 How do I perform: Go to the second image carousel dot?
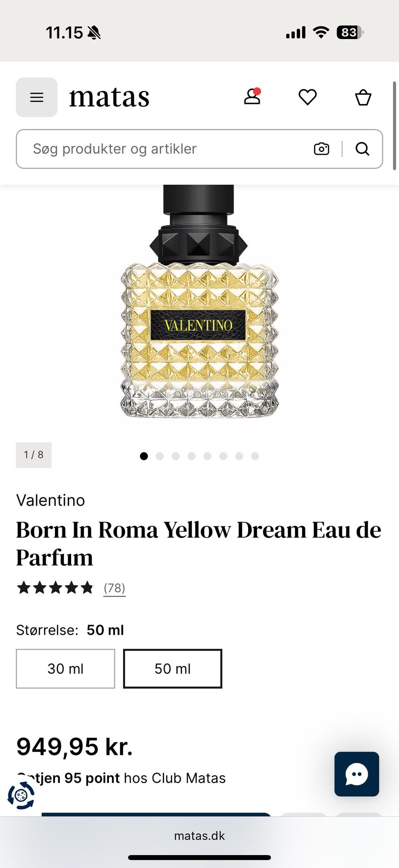[160, 456]
